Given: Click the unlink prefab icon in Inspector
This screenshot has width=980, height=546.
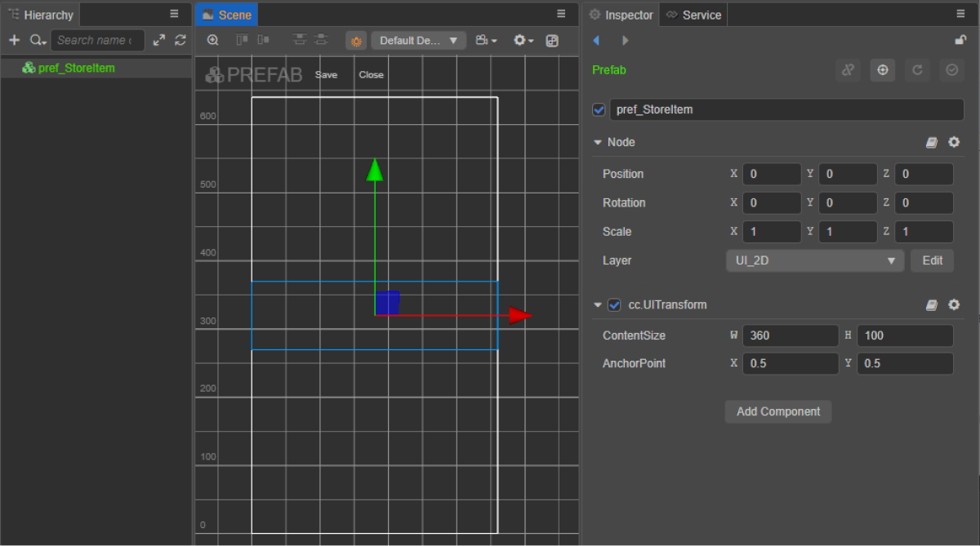Looking at the screenshot, I should tap(848, 70).
